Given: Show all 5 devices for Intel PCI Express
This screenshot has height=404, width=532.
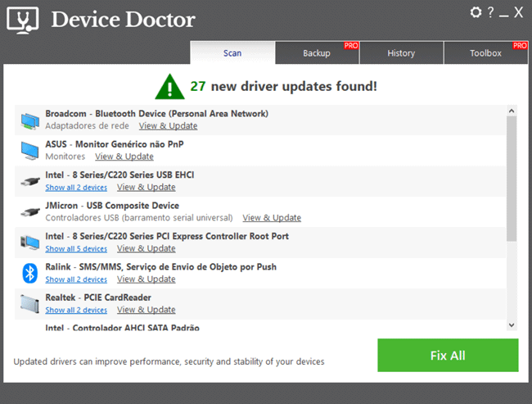Looking at the screenshot, I should point(76,249).
